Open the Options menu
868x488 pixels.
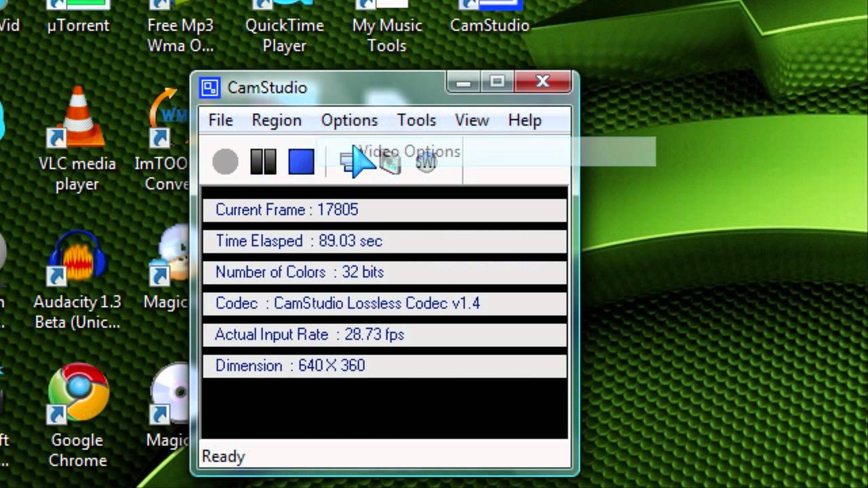[349, 120]
